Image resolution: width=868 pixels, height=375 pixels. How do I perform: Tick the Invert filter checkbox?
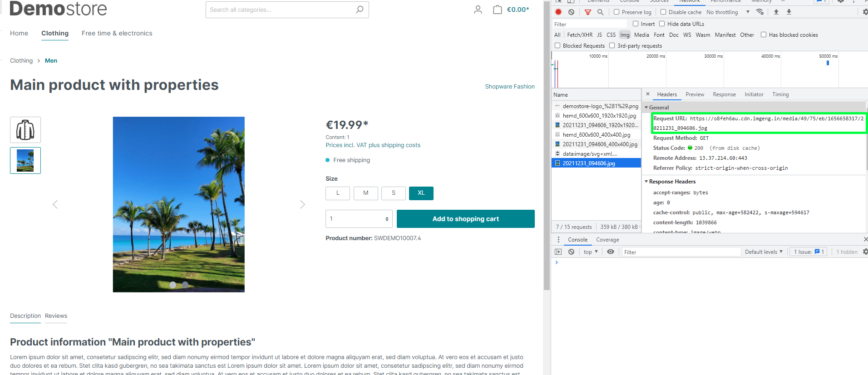[636, 24]
